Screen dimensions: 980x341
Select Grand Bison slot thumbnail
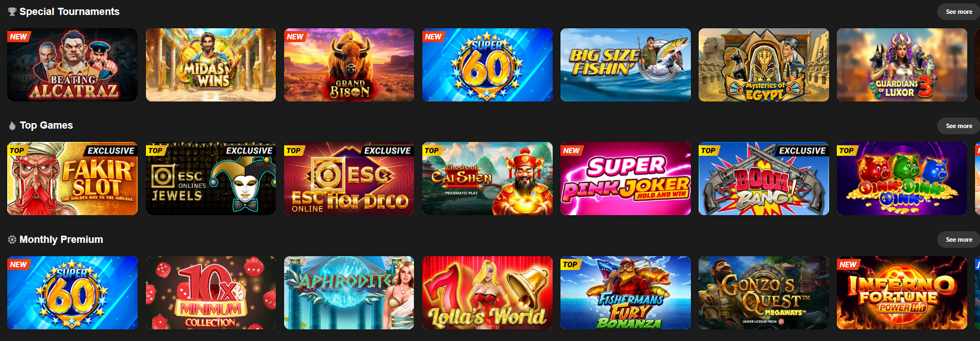coord(349,65)
